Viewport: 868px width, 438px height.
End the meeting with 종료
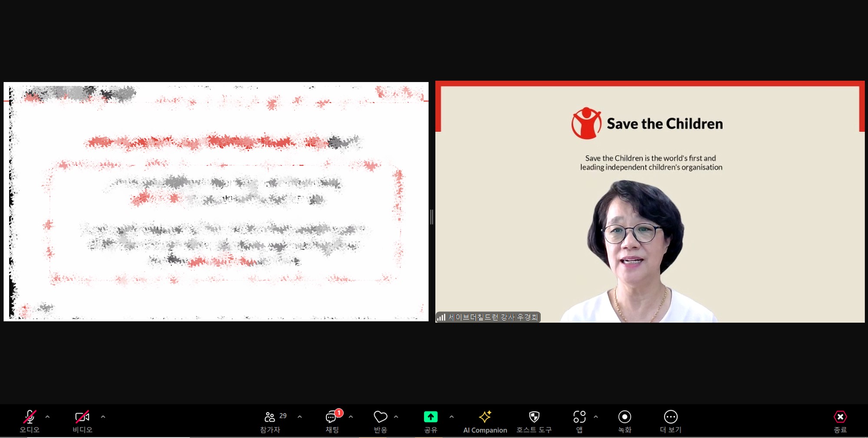point(840,422)
